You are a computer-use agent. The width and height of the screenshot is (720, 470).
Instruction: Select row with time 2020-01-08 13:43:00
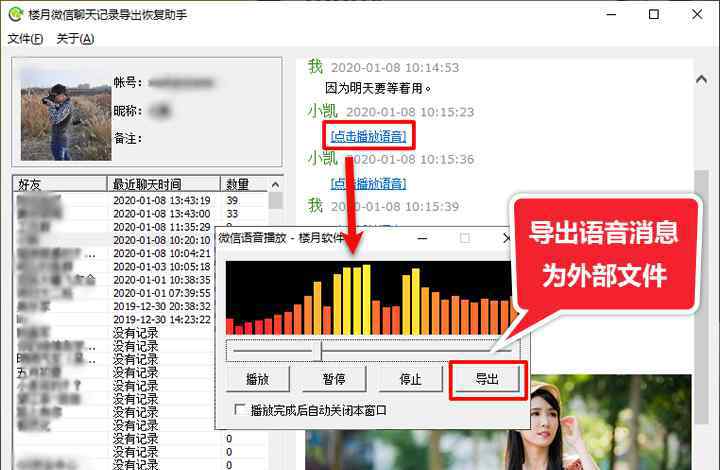[x=141, y=214]
